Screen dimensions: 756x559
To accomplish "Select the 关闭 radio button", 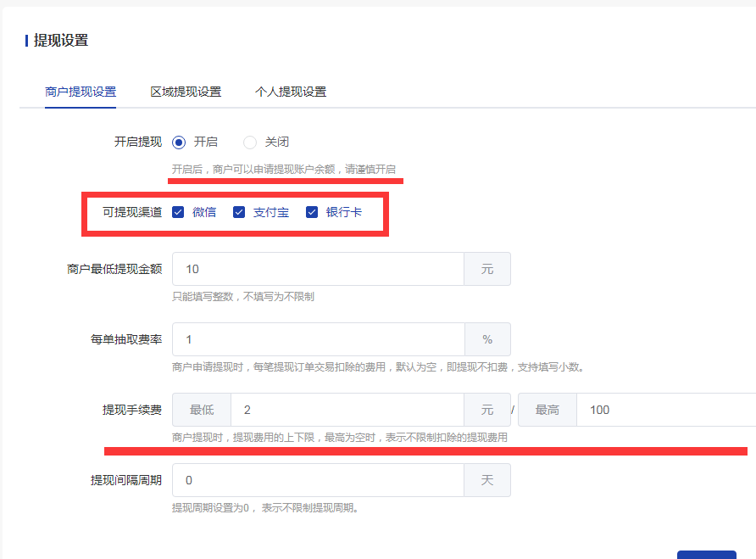I will [250, 143].
